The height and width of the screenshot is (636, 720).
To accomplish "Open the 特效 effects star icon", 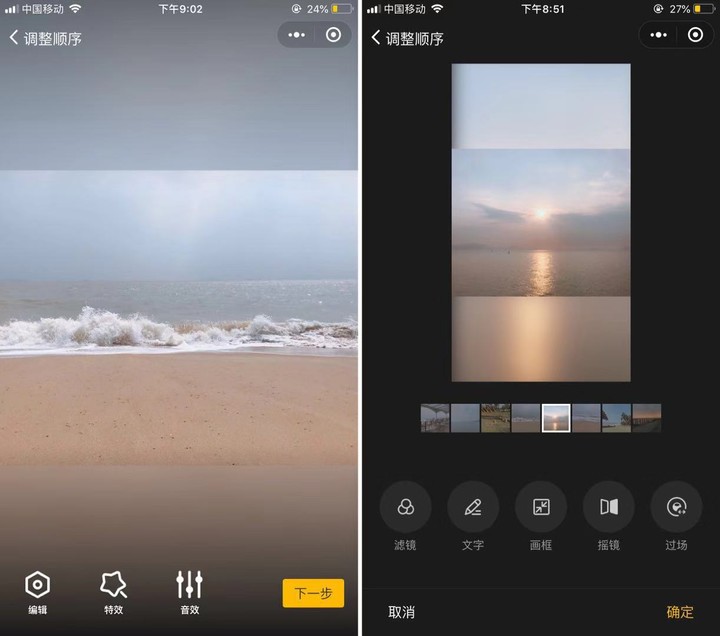I will coord(113,592).
